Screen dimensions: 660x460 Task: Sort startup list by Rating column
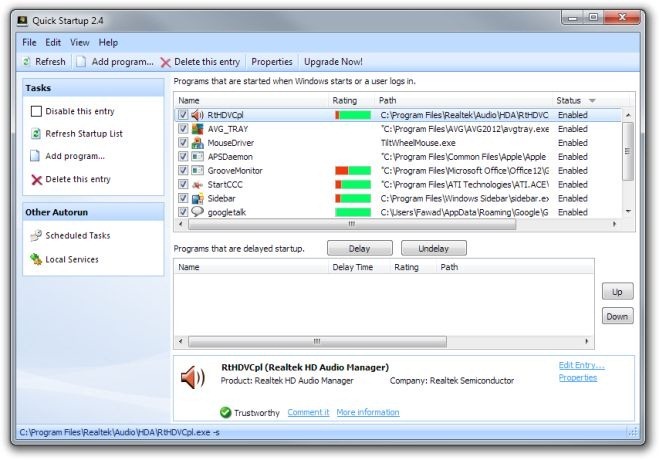(351, 100)
